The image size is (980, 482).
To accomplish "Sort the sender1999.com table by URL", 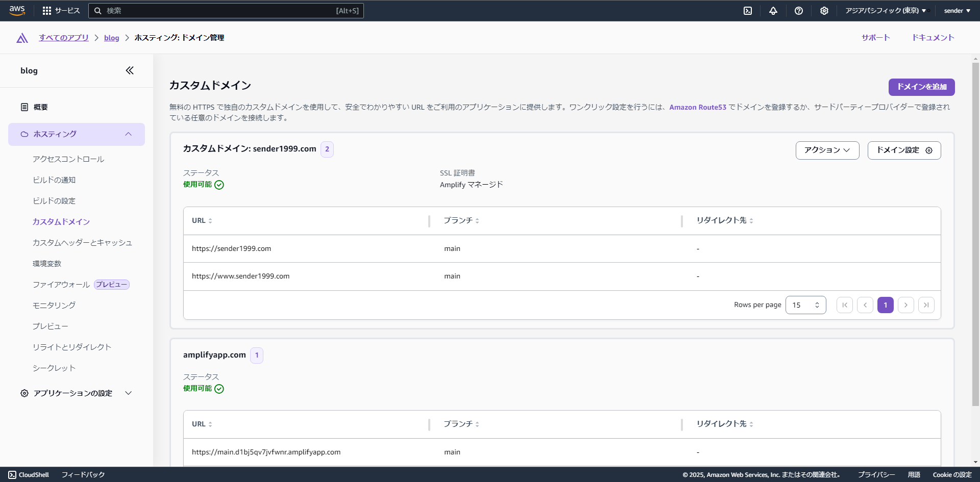I will [x=210, y=221].
